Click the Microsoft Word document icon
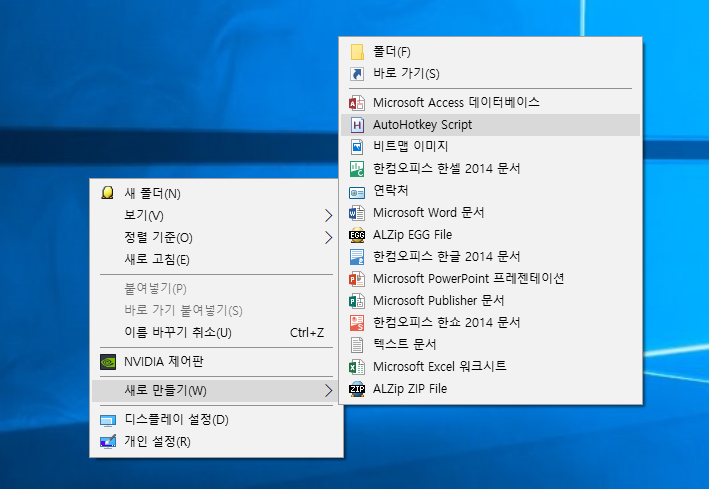Viewport: 709px width, 489px height. [x=357, y=213]
